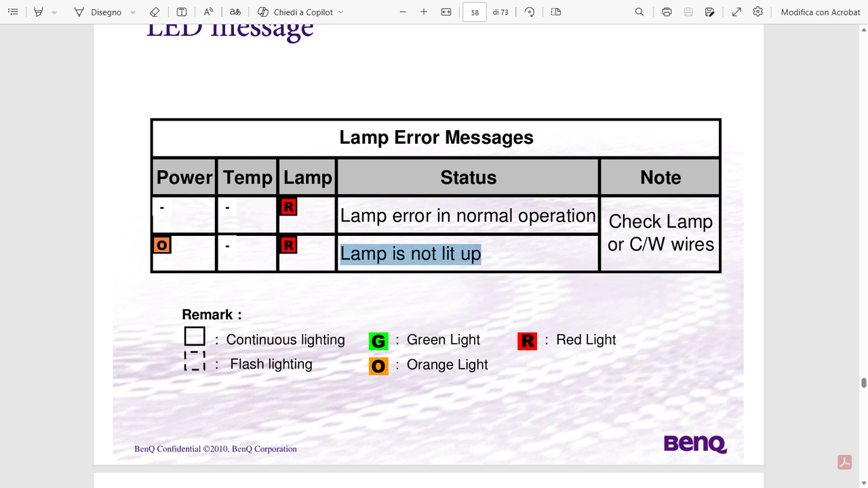Expand the Disegno pen options dropdown

(133, 12)
